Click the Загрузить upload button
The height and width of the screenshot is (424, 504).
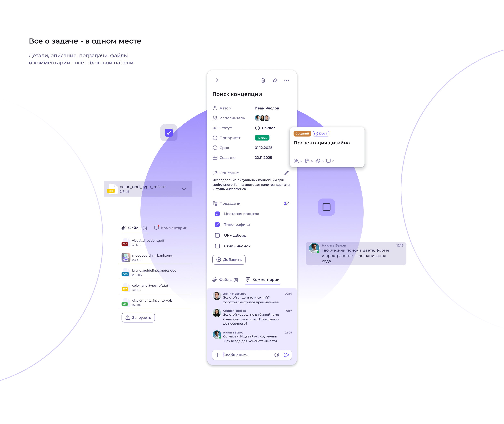138,318
